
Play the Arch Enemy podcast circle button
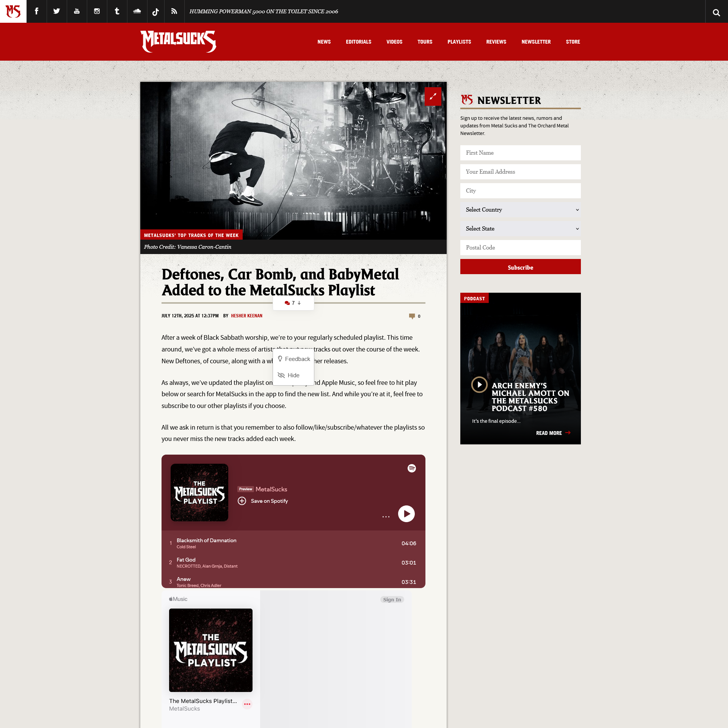click(x=479, y=384)
